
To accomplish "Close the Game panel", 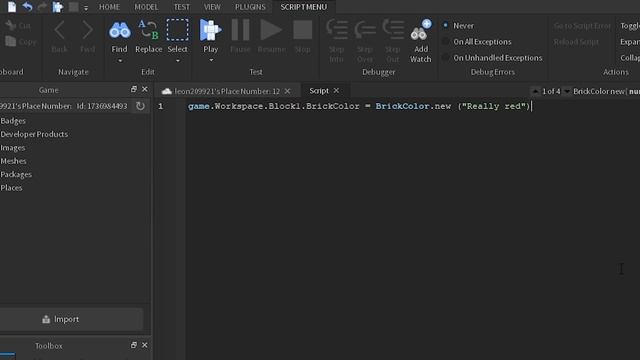I will (144, 89).
